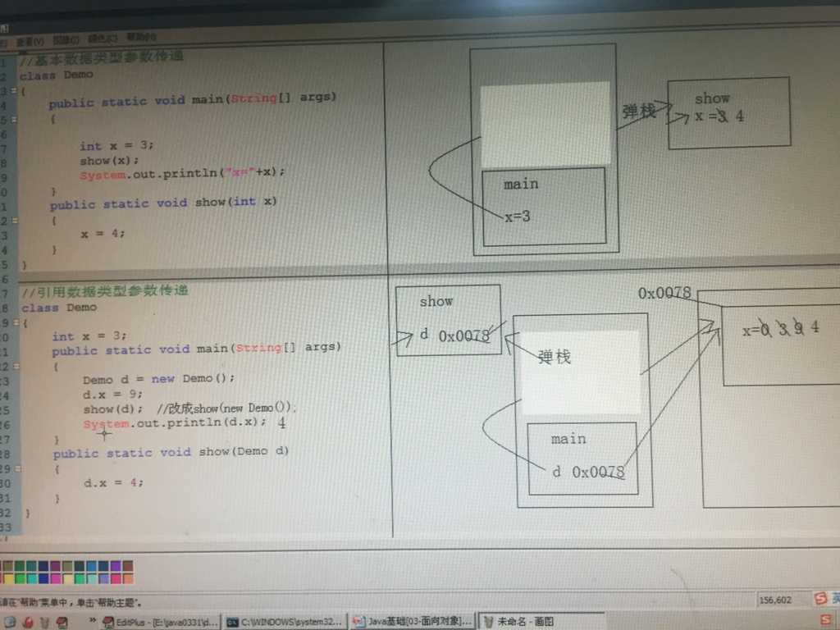The height and width of the screenshot is (630, 840).
Task: Pick the first swatch in the top palette row
Action: [7, 566]
